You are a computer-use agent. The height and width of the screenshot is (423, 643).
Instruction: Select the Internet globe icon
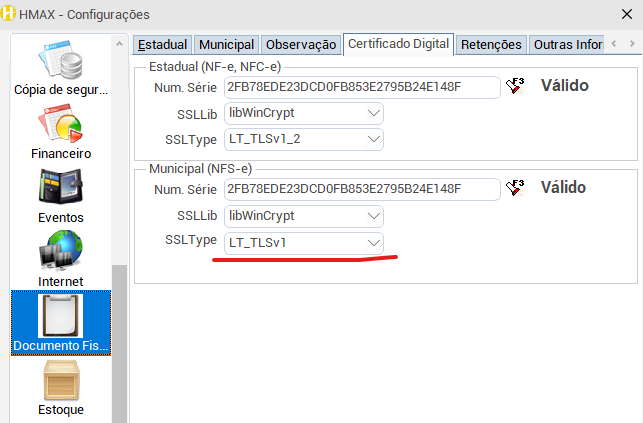[60, 252]
